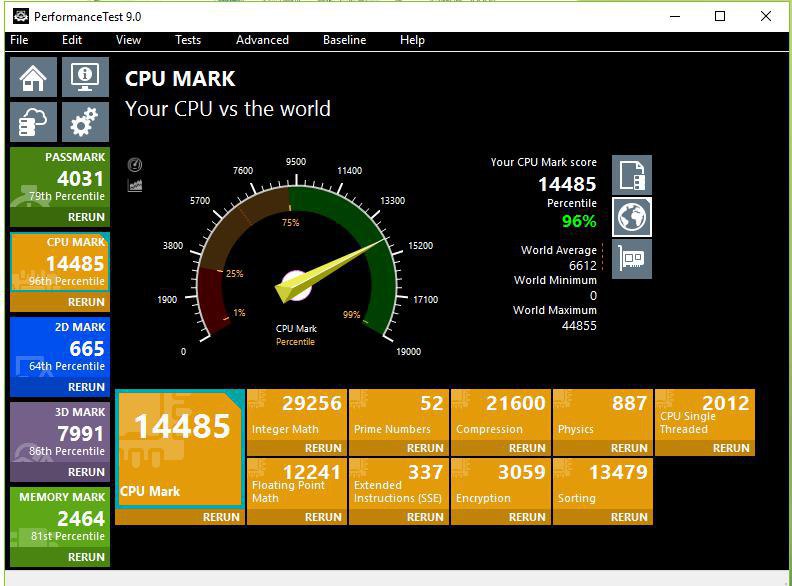This screenshot has height=586, width=792.
Task: Select the Integer Math 29256 tile
Action: click(x=297, y=415)
